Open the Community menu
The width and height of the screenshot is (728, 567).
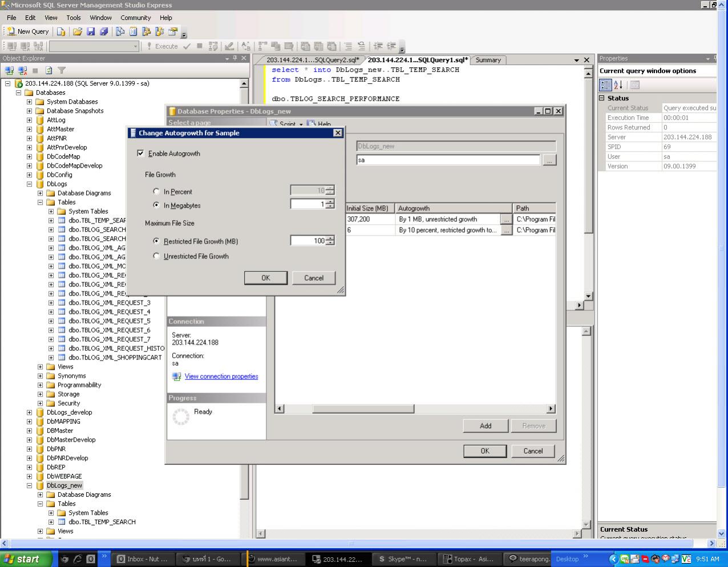tap(136, 18)
